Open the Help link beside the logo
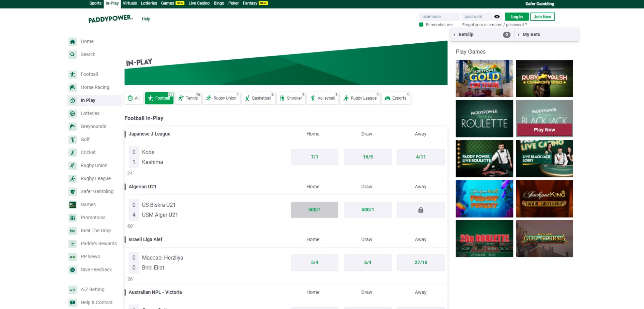 146,19
